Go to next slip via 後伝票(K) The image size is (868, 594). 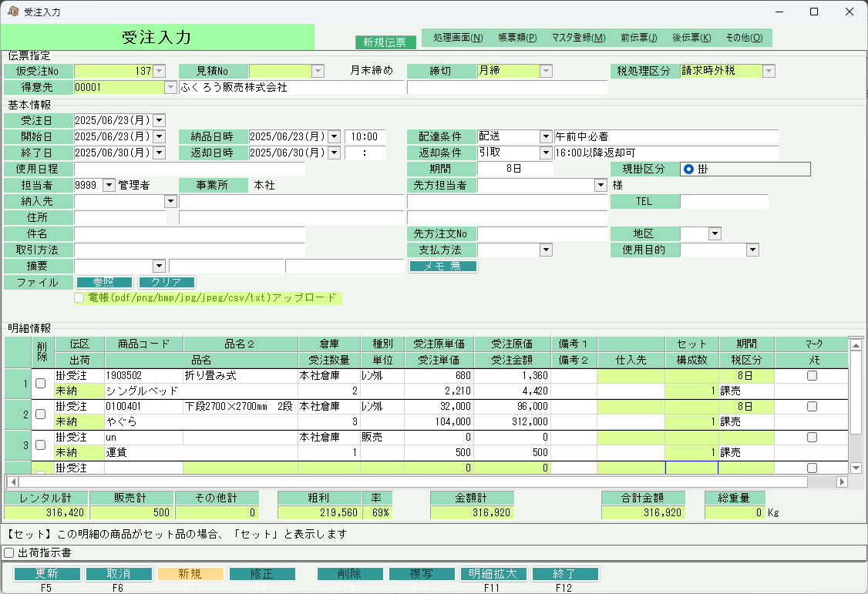click(x=691, y=38)
